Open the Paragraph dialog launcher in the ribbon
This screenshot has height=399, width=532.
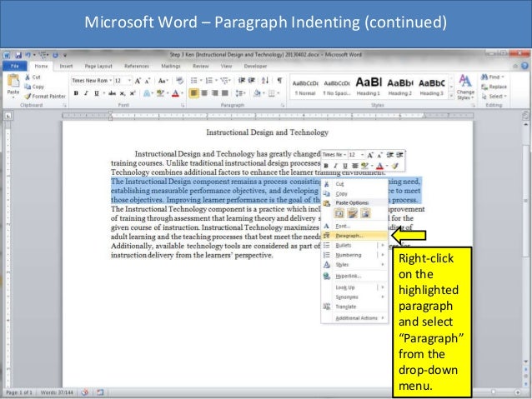pyautogui.click(x=283, y=106)
